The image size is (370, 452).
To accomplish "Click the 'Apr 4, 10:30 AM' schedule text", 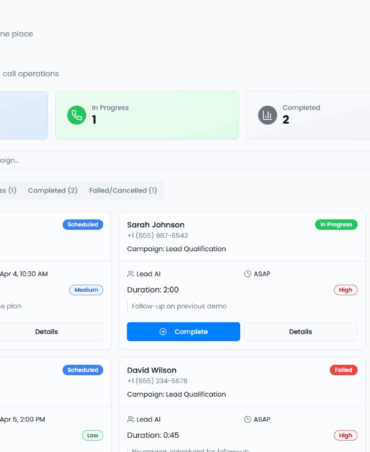I will click(x=24, y=274).
